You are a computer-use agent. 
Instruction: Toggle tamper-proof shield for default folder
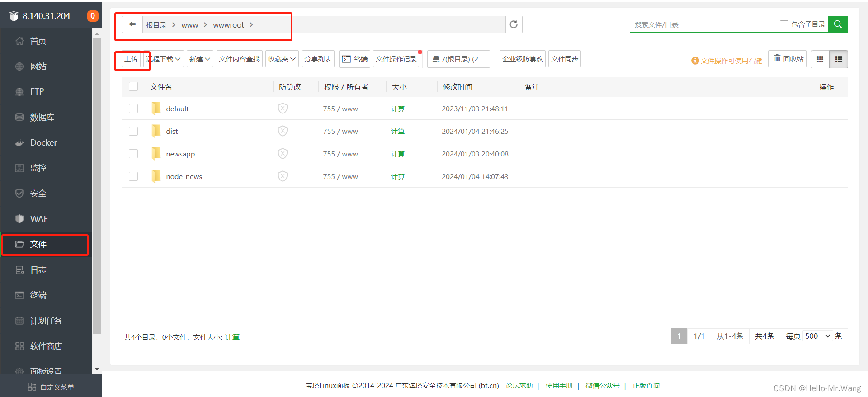click(x=283, y=108)
